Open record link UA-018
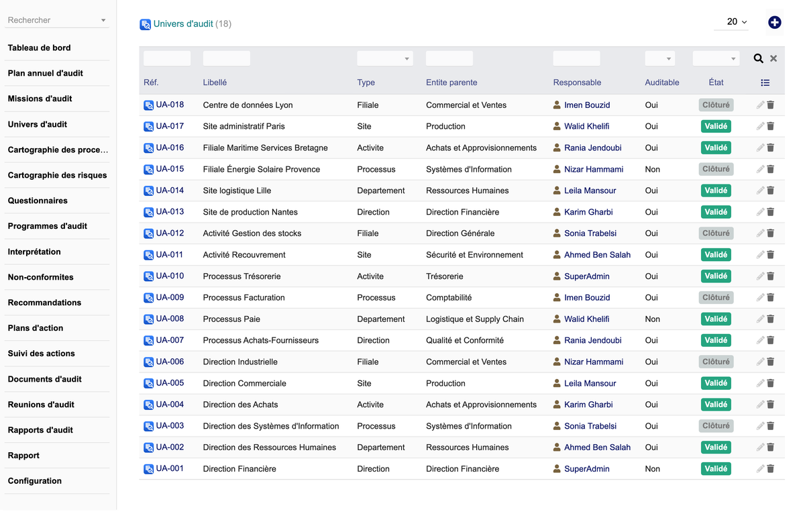The height and width of the screenshot is (532, 805). tap(170, 105)
